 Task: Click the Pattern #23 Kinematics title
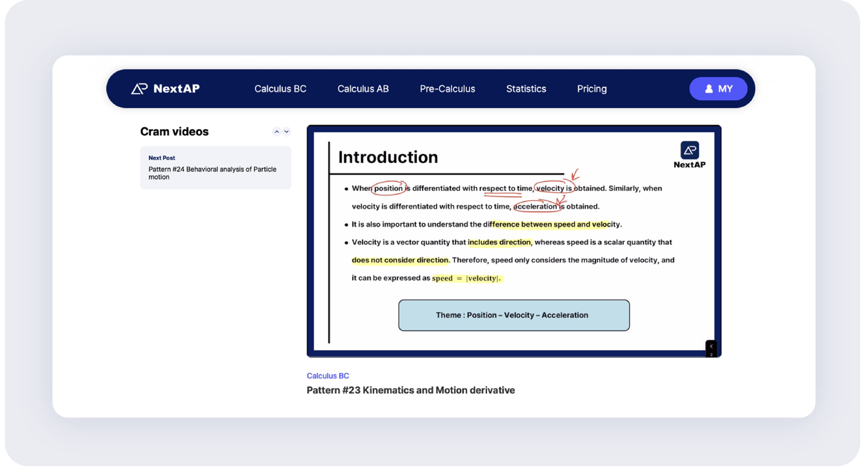point(410,390)
